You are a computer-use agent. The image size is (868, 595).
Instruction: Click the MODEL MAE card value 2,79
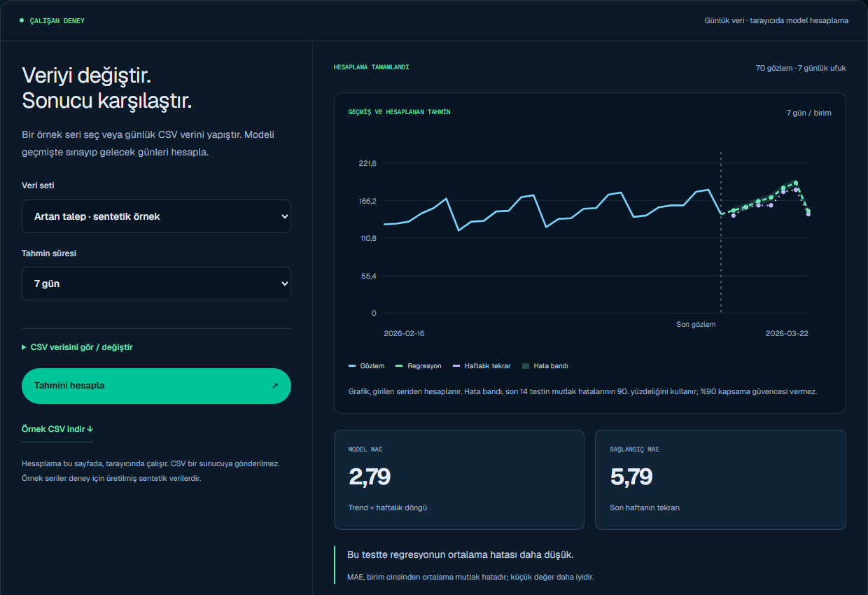370,477
